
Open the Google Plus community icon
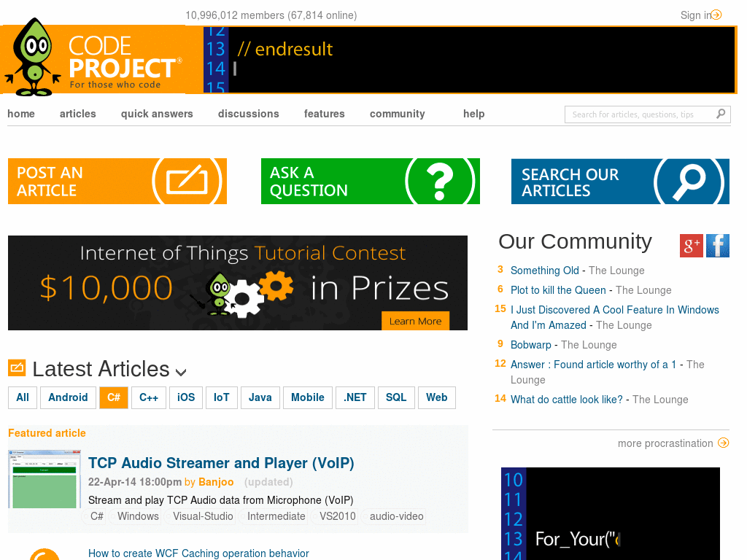tap(692, 246)
